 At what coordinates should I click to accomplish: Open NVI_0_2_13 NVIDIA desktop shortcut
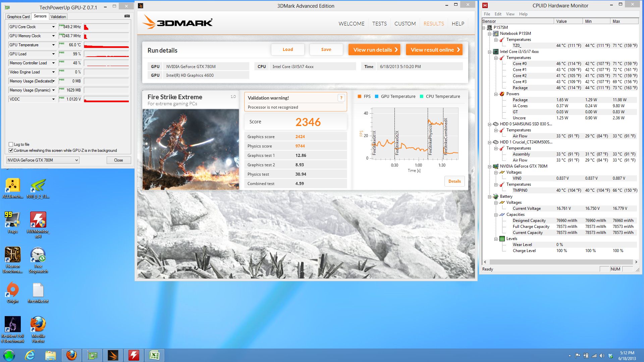(38, 188)
